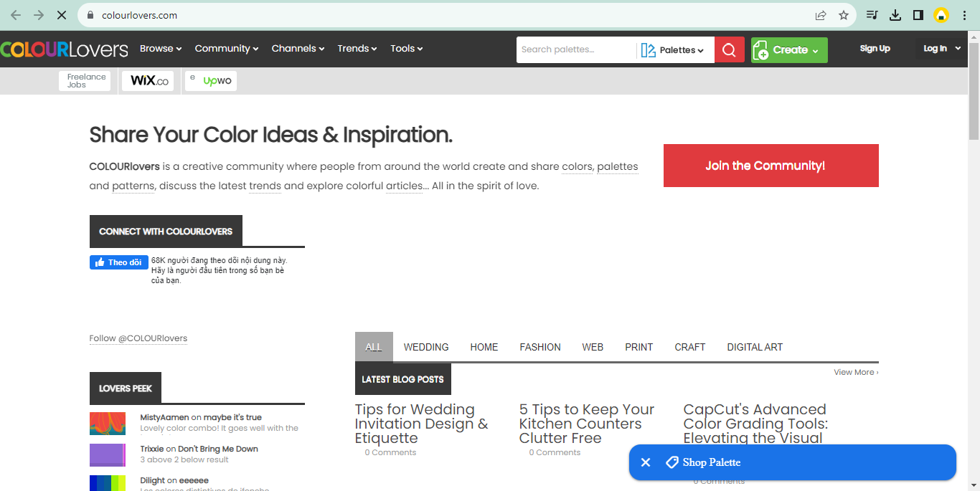The image size is (980, 491).
Task: Switch to the WEDDING tab
Action: pos(426,347)
